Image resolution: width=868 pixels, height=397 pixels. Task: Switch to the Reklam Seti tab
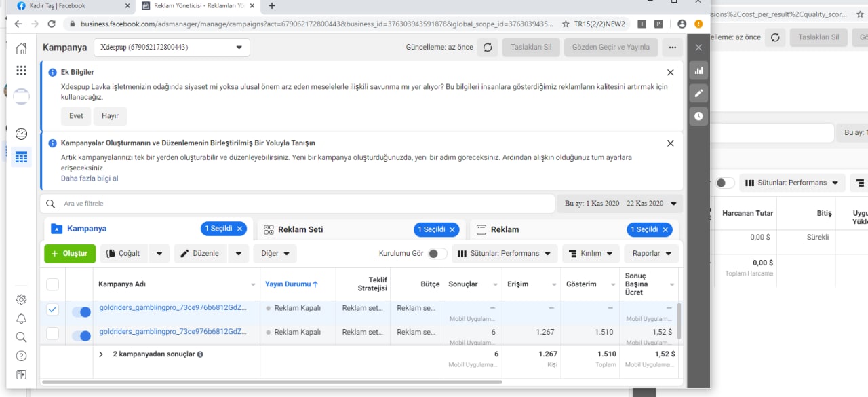(361, 229)
